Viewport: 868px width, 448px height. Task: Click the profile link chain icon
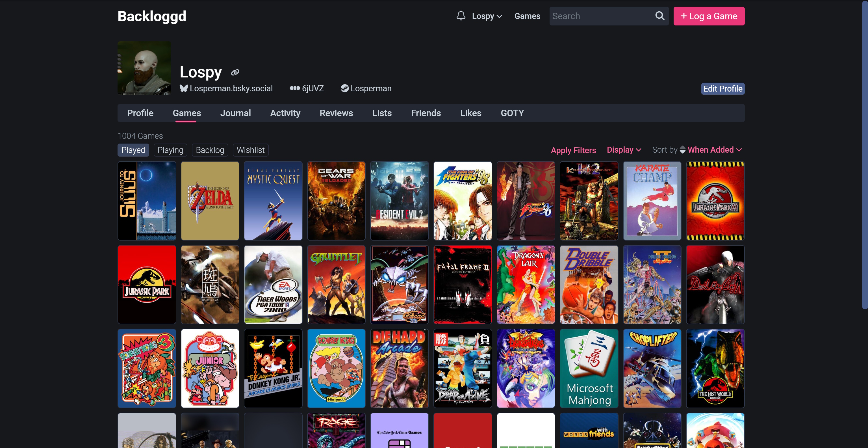coord(235,72)
